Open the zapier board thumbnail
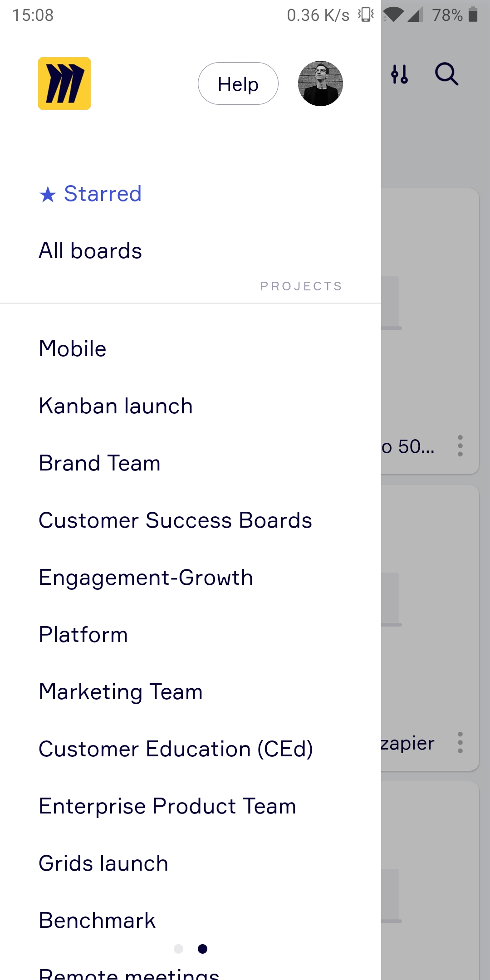The height and width of the screenshot is (980, 490). [x=429, y=612]
